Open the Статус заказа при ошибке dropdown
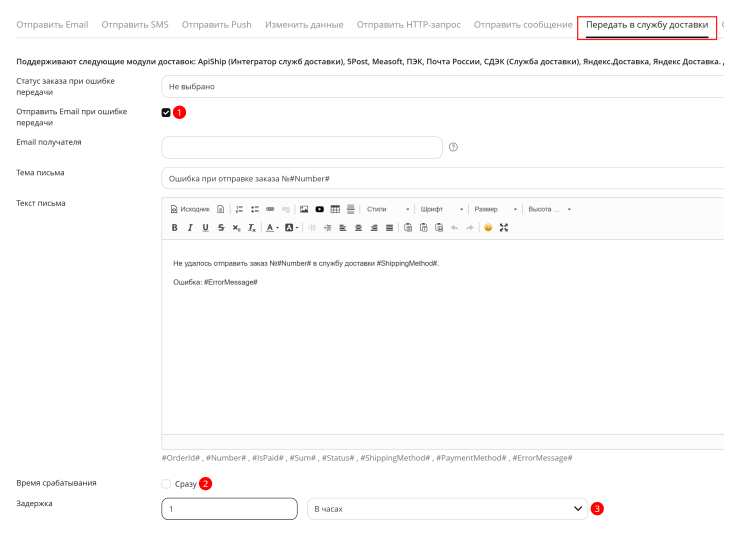 [443, 86]
